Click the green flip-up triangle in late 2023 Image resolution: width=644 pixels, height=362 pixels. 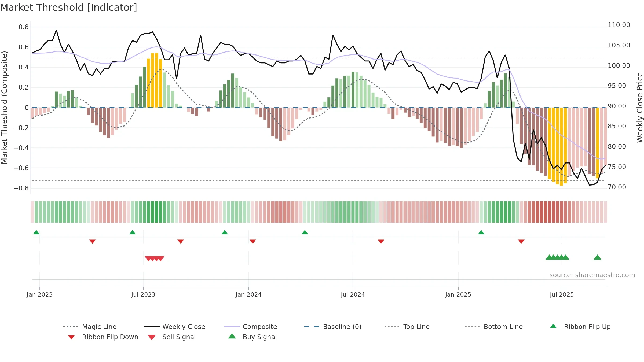pyautogui.click(x=225, y=232)
